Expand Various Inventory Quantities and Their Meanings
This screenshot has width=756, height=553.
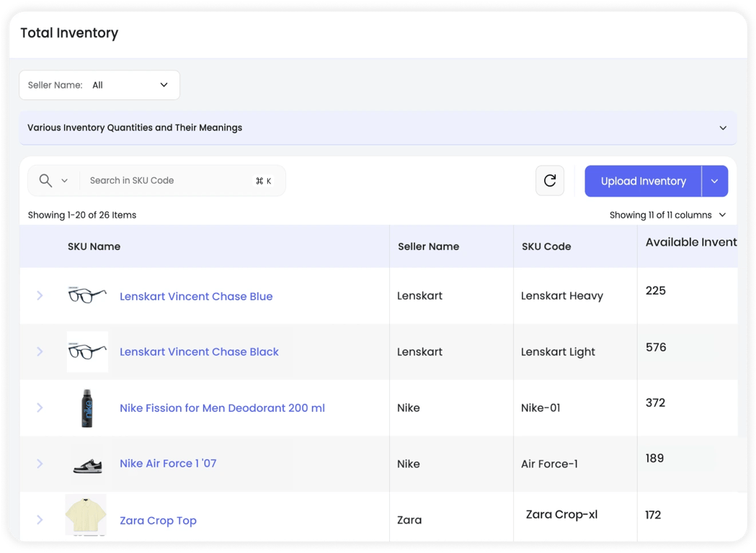click(378, 127)
